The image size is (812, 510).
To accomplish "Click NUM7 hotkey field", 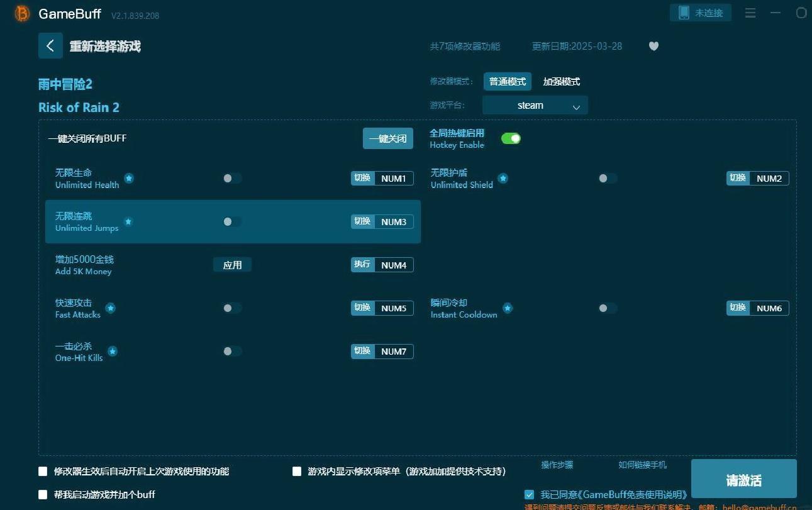I will 394,352.
